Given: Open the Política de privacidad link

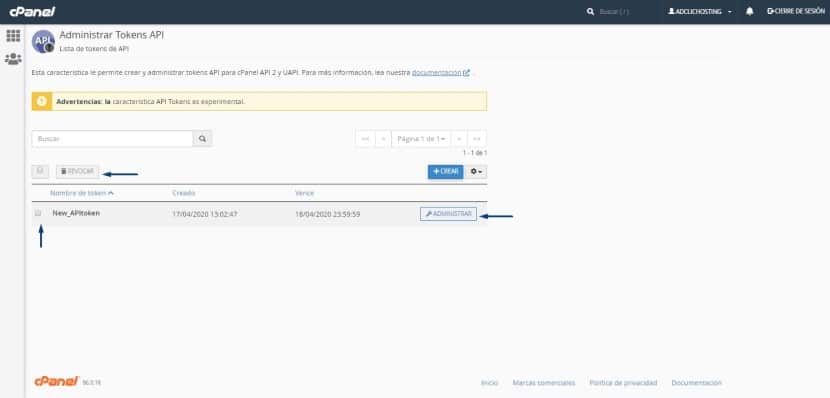Looking at the screenshot, I should click(x=623, y=383).
